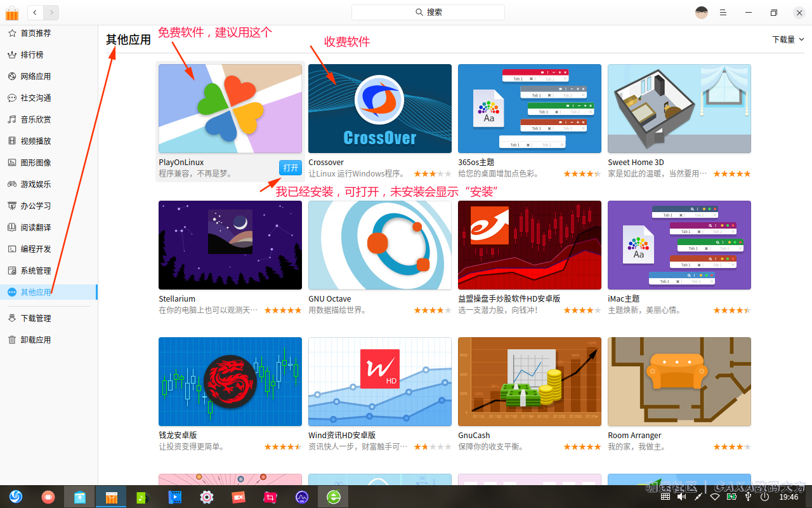This screenshot has height=508, width=812.
Task: Click the USB device tray icon
Action: coord(748,497)
